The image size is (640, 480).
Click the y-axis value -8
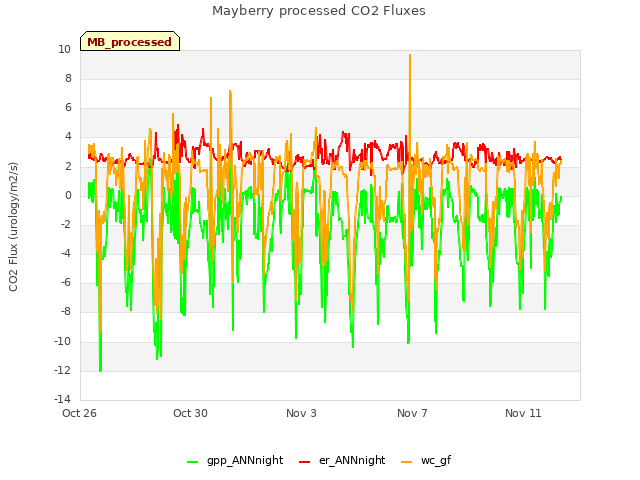coord(66,311)
